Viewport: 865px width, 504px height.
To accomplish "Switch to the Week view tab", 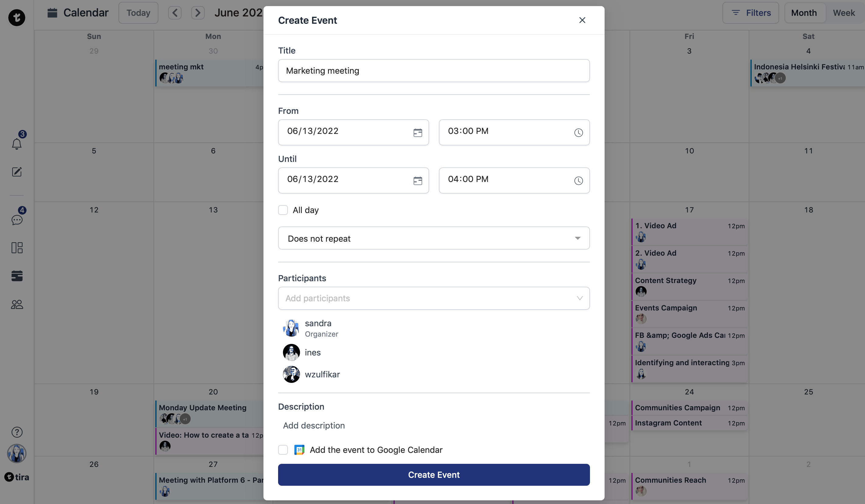I will pyautogui.click(x=843, y=13).
